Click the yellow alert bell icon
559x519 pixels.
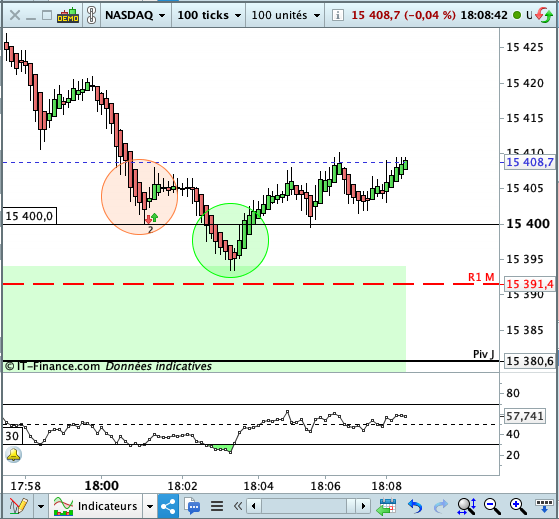click(14, 455)
